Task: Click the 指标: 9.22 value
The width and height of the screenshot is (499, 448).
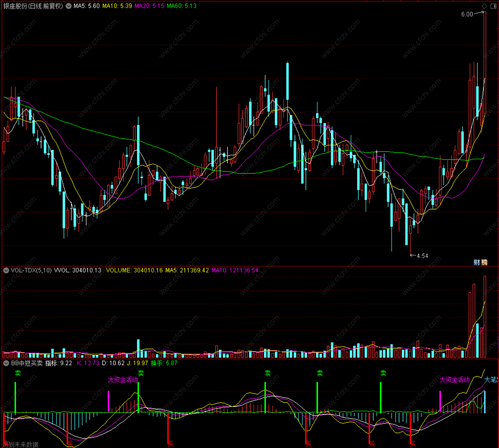Action: (x=58, y=363)
